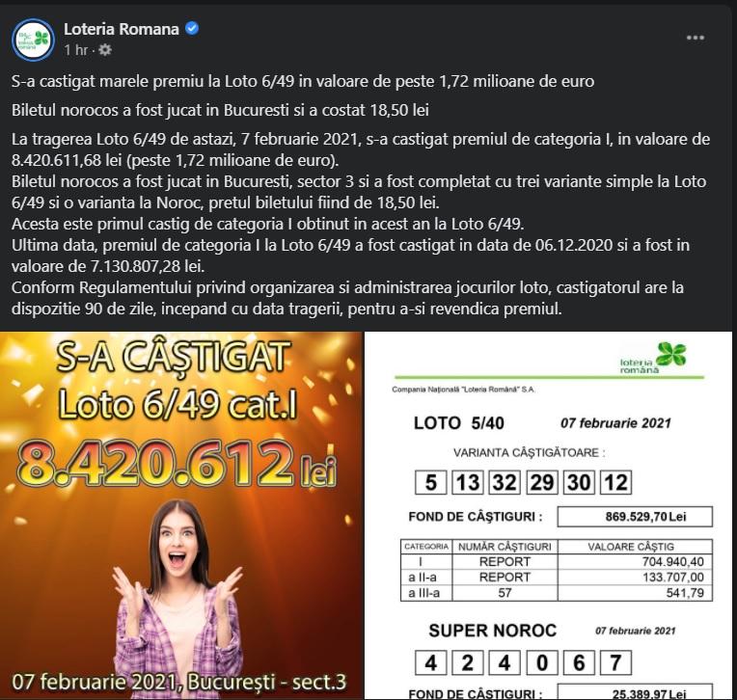Click the 8.420.612 lei jackpot amount
737x700 pixels.
(177, 463)
